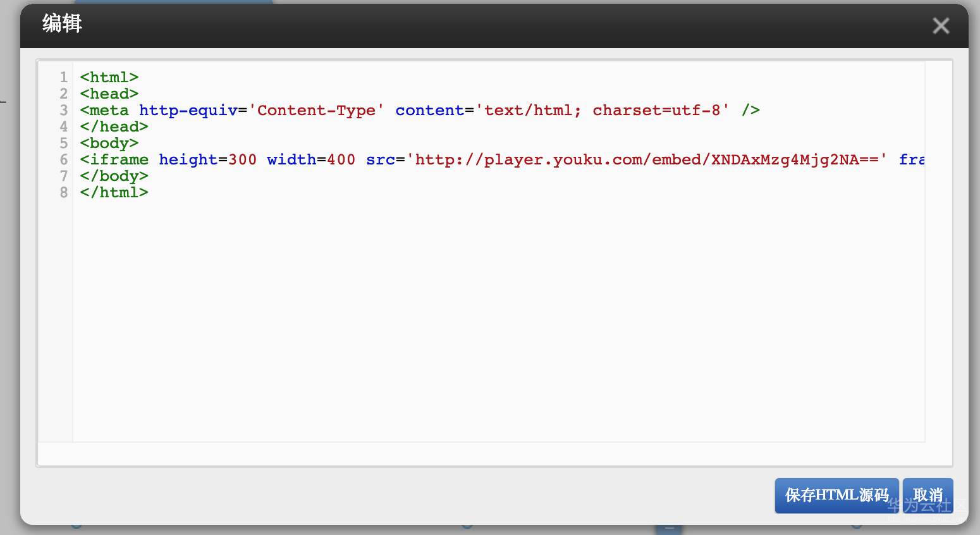The width and height of the screenshot is (980, 535).
Task: Click the opening <head> tag on line 2
Action: [x=109, y=94]
